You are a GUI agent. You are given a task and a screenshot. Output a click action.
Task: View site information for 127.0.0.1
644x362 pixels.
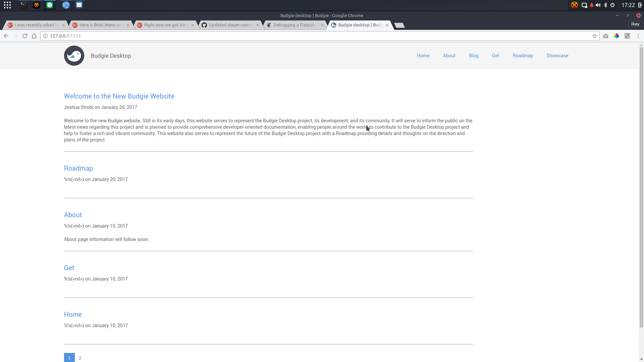coord(45,36)
